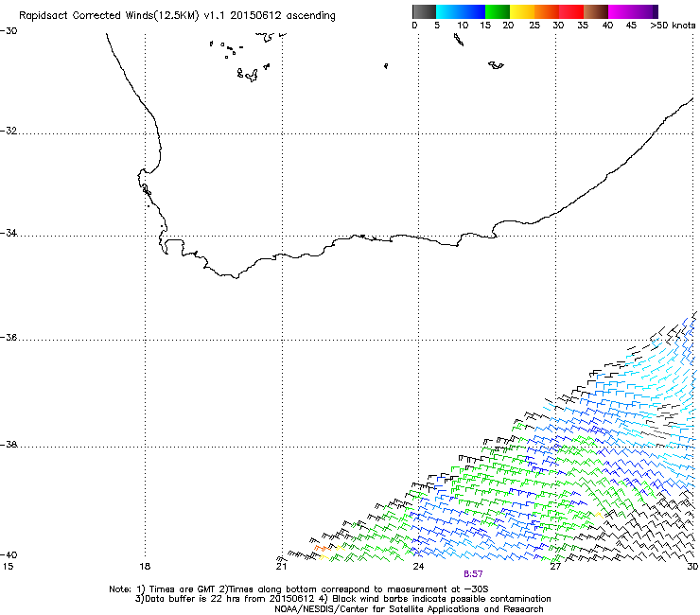Click the '21' longitude axis label
Image resolution: width=700 pixels, height=615 pixels.
coord(281,567)
